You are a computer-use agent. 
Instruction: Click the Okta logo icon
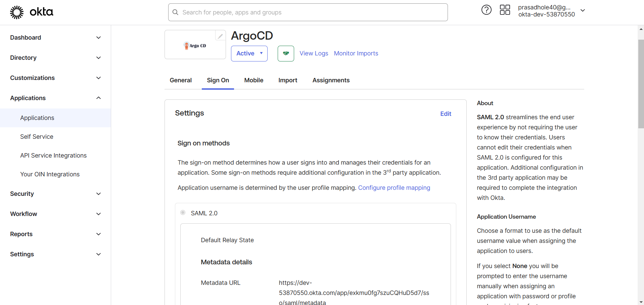coord(17,12)
